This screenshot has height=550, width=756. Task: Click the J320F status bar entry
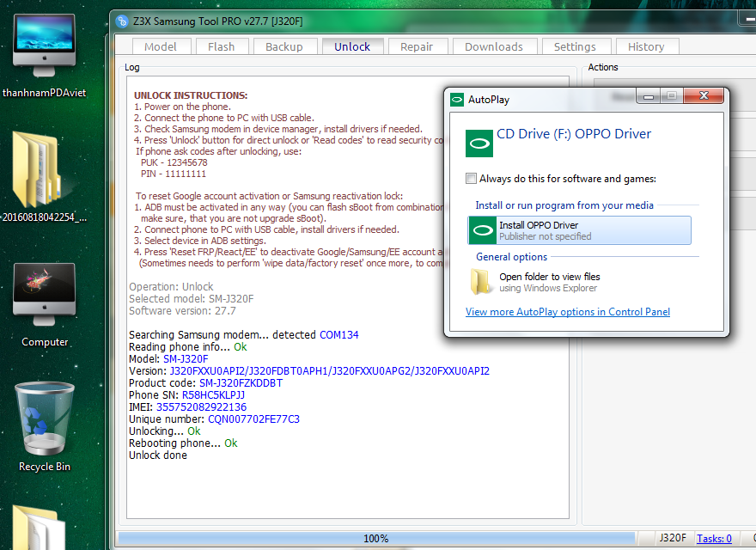tap(673, 538)
